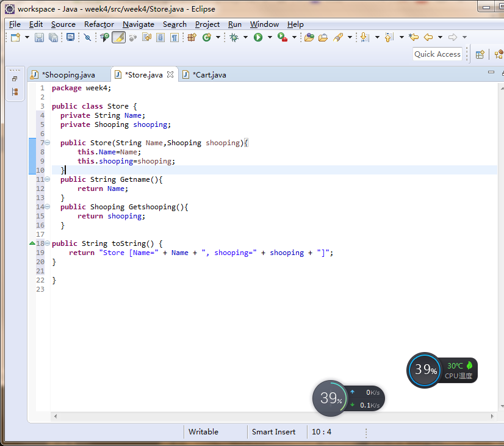Open the Refactor menu
Screen dimensions: 504x446
(99, 24)
